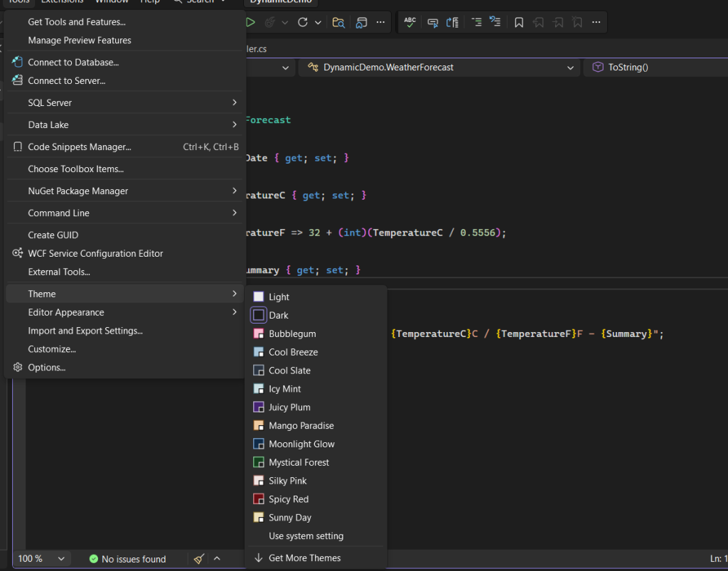
Task: Open the restart button dropdown arrow
Action: pyautogui.click(x=318, y=22)
